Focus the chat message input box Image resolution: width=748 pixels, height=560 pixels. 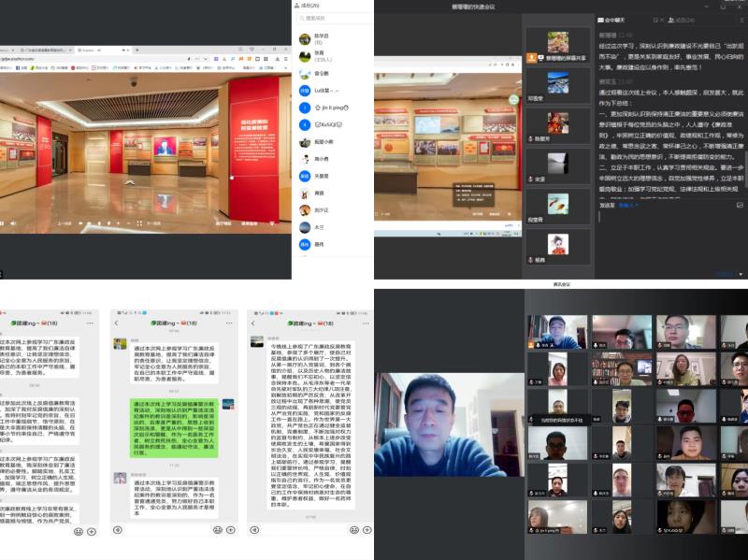[x=670, y=238]
